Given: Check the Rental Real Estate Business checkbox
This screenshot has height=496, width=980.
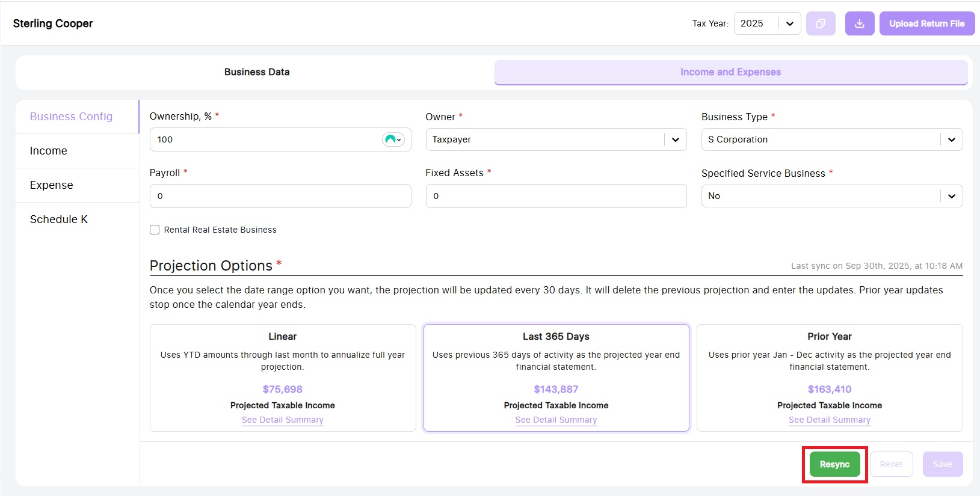Looking at the screenshot, I should click(x=155, y=230).
